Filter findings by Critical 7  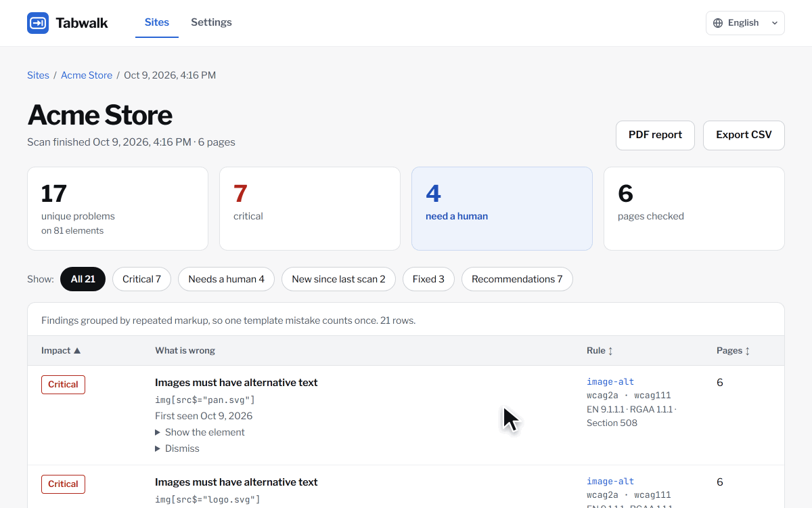coord(141,279)
